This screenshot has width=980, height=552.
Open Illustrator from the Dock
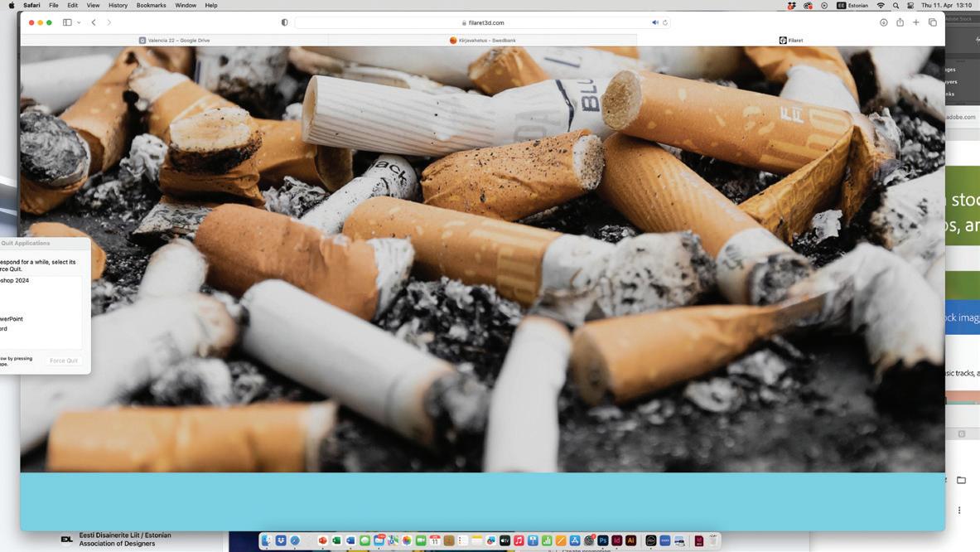630,540
